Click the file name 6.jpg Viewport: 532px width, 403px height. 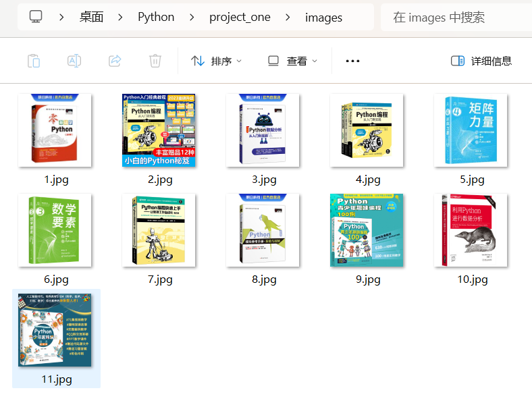tap(56, 279)
